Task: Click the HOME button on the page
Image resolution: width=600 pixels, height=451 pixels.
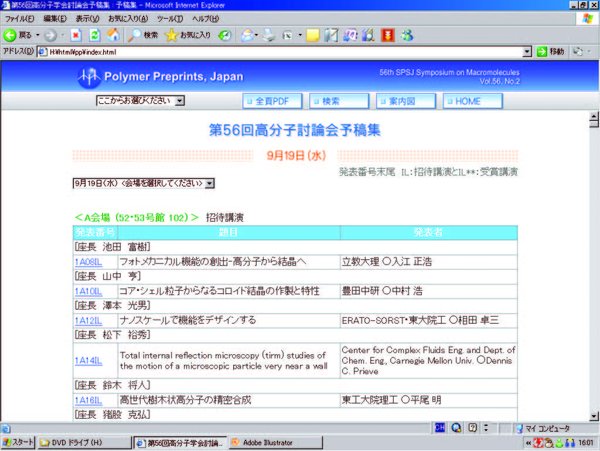Action: coord(468,101)
